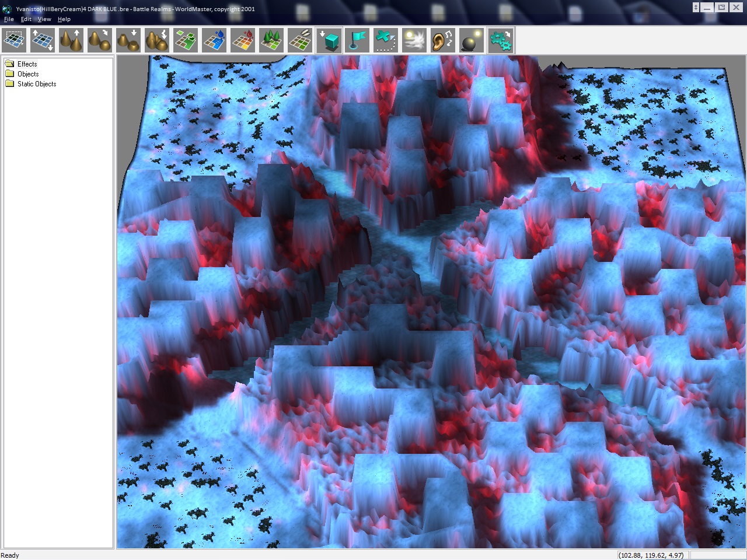747x560 pixels.
Task: Select the terrain selection grid tool
Action: coord(14,41)
